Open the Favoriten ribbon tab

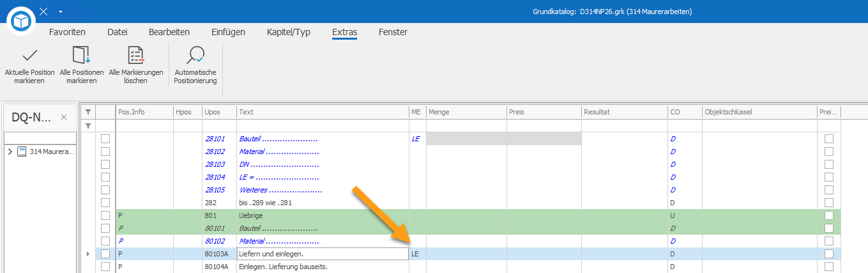[x=67, y=32]
